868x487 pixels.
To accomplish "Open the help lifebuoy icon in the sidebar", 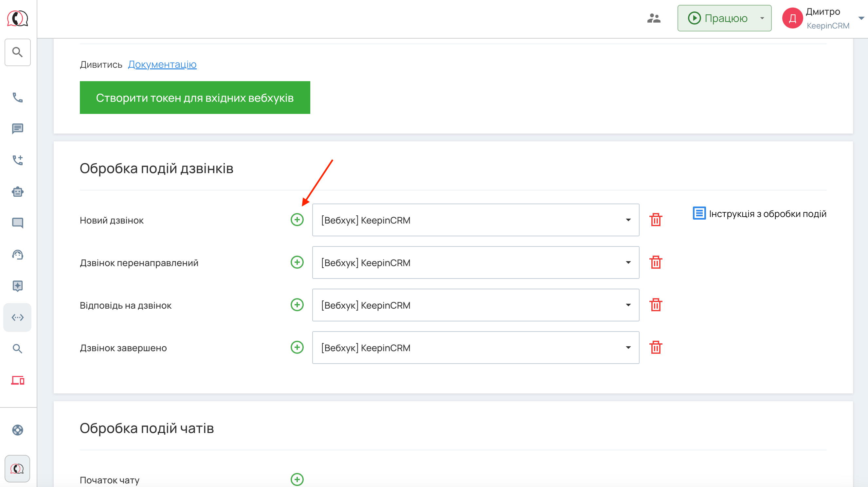I will [18, 430].
